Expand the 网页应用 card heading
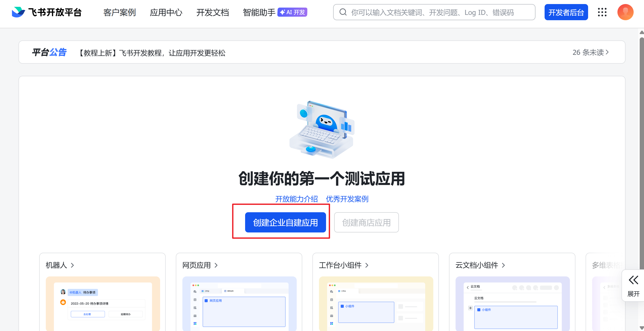 pyautogui.click(x=200, y=265)
